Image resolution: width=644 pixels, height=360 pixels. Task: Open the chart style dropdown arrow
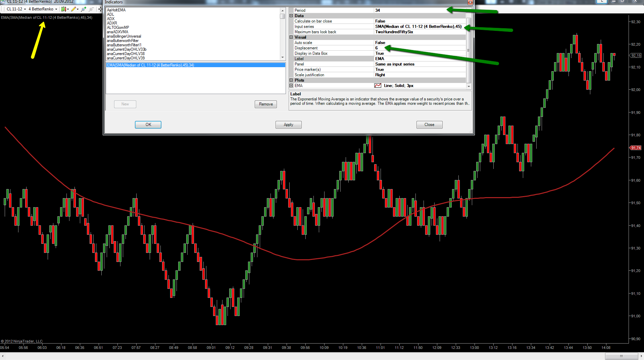tap(68, 9)
